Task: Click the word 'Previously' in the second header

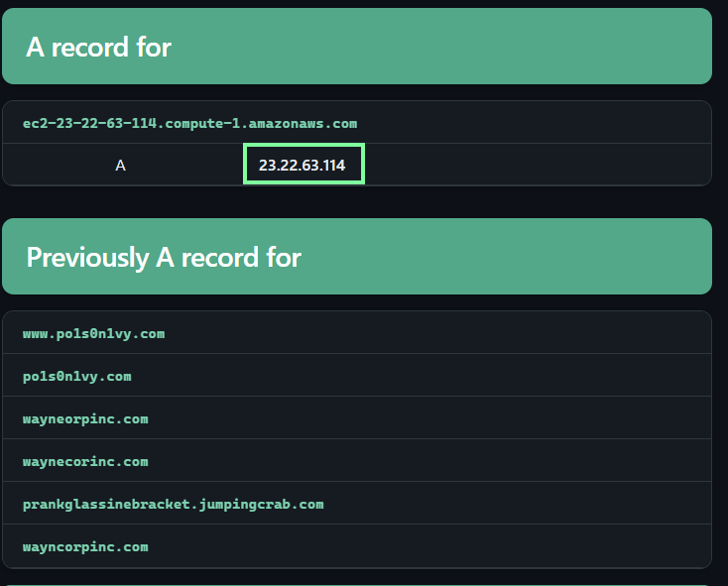Action: (86, 257)
